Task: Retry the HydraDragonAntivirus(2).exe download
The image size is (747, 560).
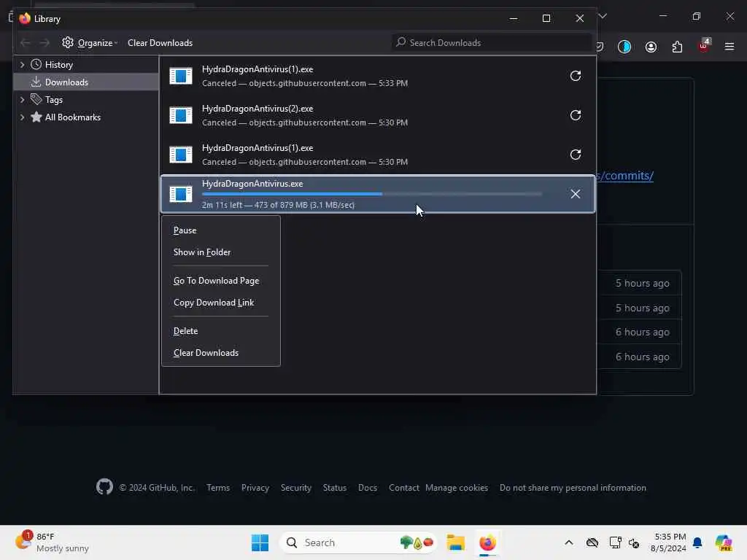Action: (575, 115)
